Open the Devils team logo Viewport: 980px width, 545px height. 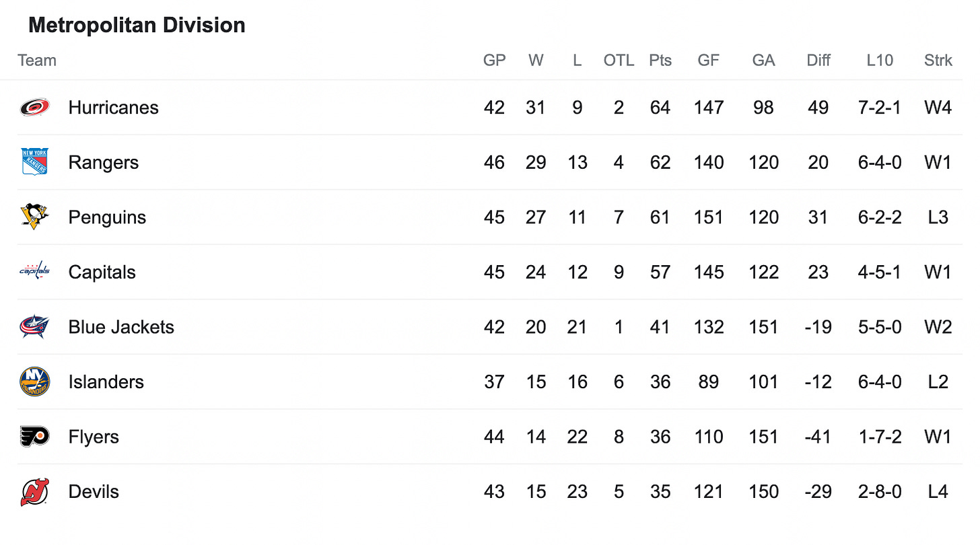pos(34,491)
